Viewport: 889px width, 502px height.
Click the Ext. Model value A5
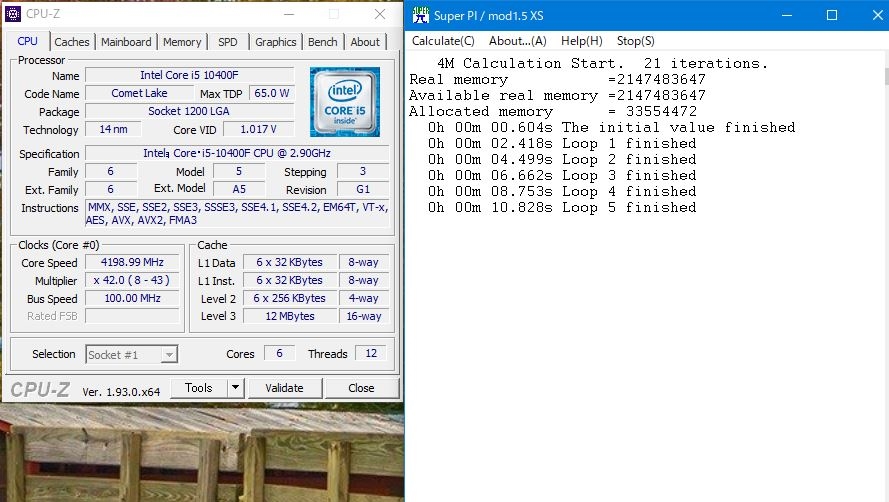239,189
